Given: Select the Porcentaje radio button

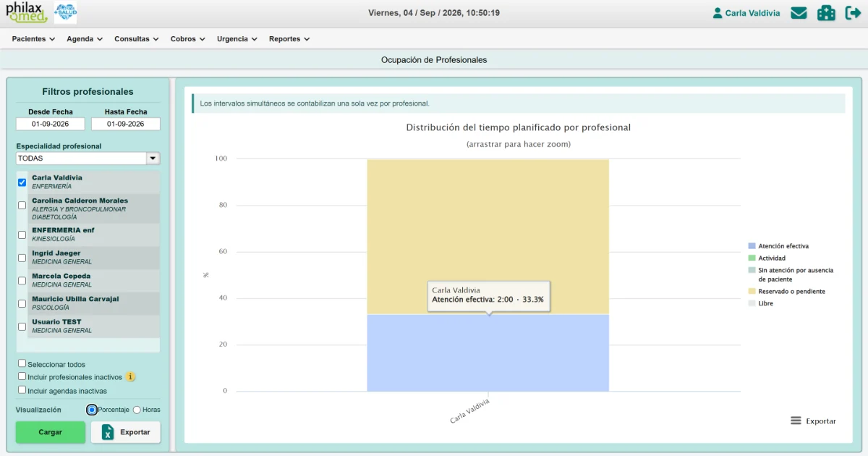Looking at the screenshot, I should coord(92,410).
